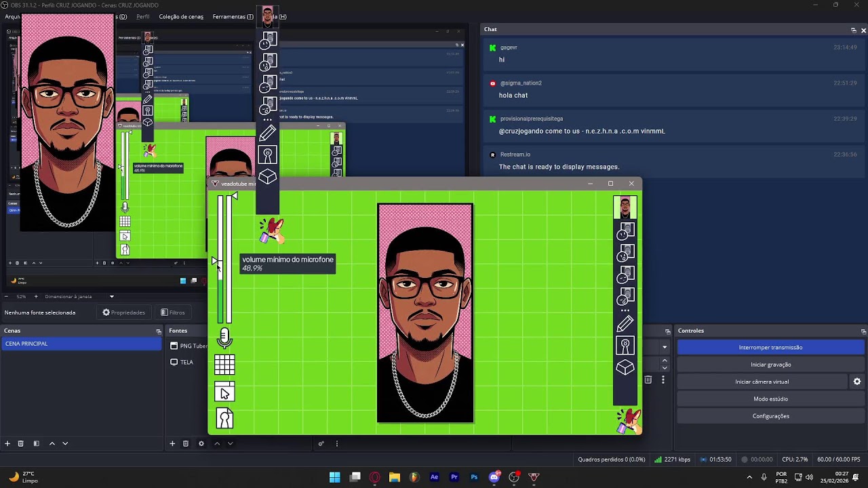Select the pencil edit icon in veadotube
868x488 pixels.
625,323
